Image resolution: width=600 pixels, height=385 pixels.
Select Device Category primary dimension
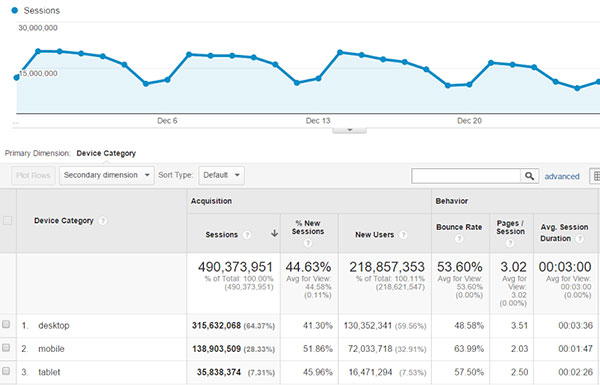[106, 153]
